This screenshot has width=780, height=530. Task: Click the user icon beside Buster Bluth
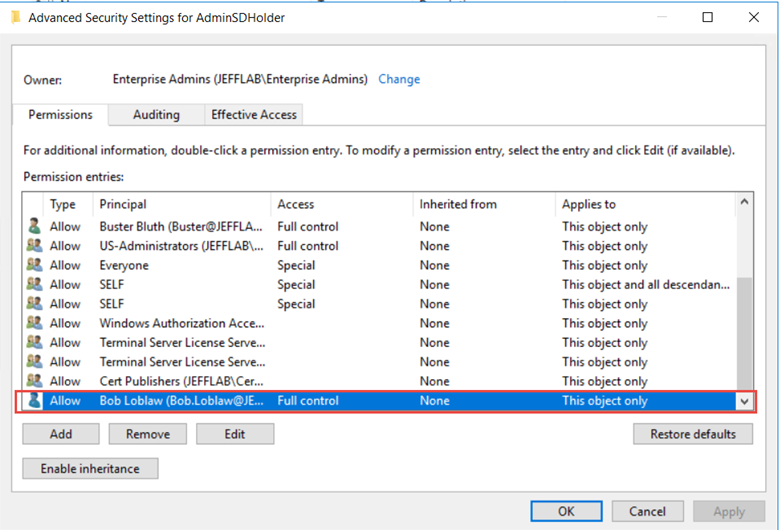(34, 226)
